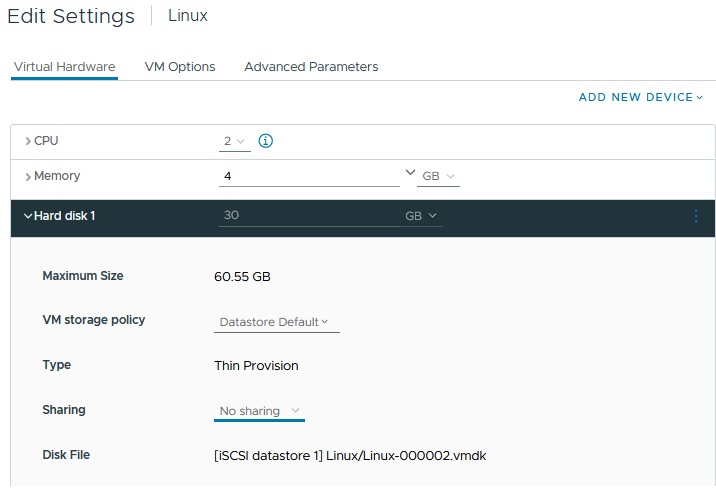Click the Add New Device button
Viewport: 716px width, 490px height.
[x=640, y=97]
